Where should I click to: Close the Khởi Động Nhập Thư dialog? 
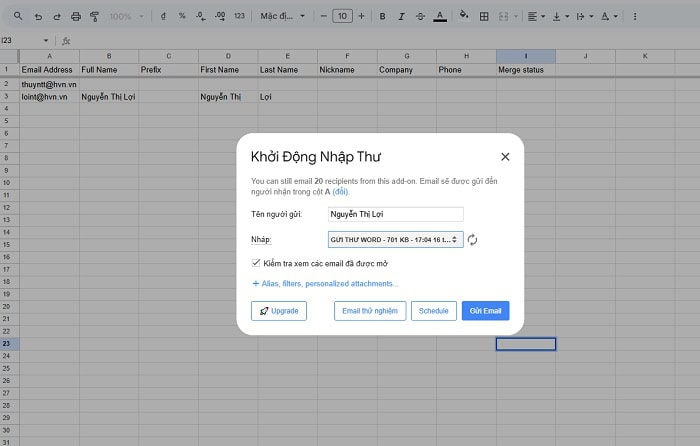click(505, 157)
